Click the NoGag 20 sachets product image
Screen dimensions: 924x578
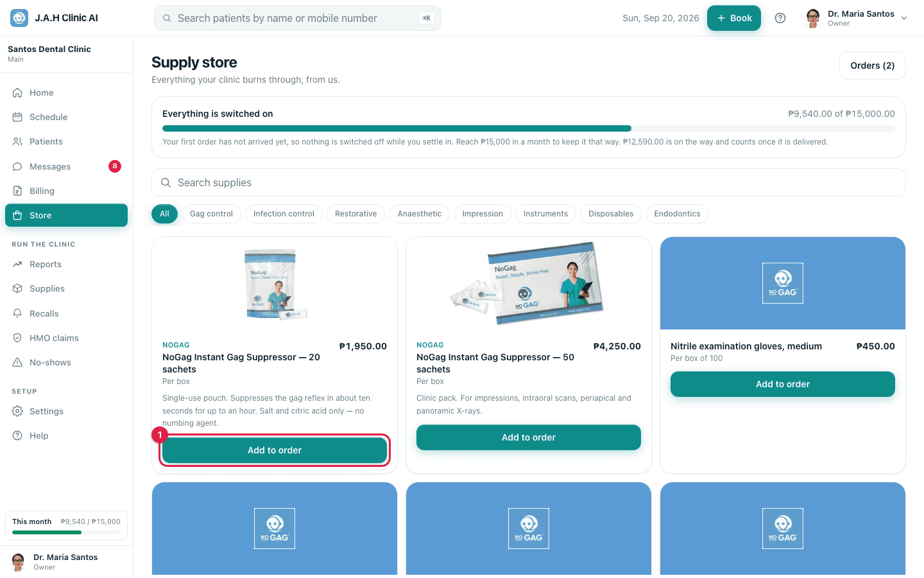275,283
